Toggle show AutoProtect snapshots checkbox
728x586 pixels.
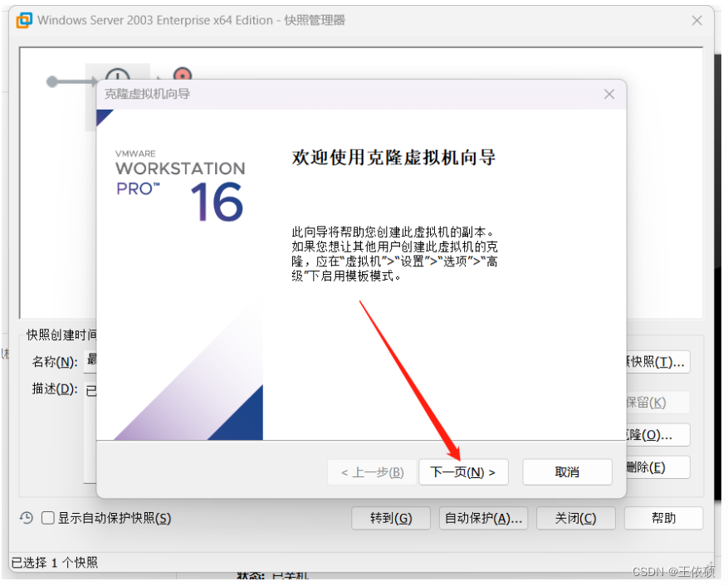[48, 518]
